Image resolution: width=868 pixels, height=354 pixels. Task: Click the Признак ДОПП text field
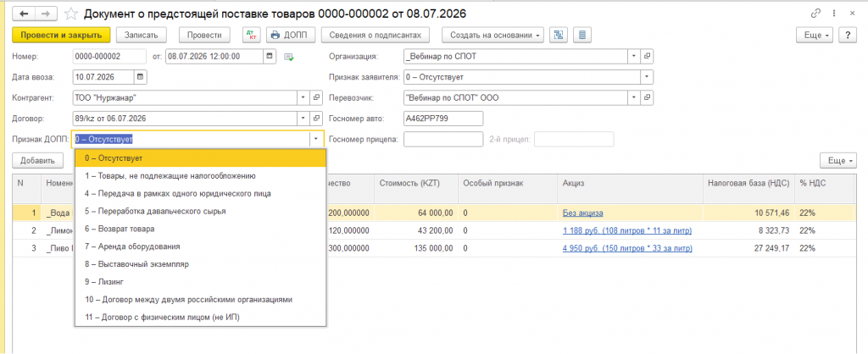191,140
